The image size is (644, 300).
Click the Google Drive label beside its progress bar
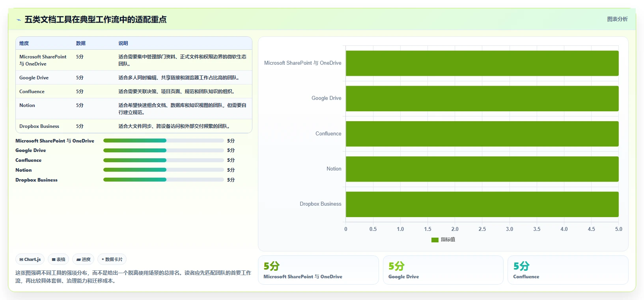pyautogui.click(x=31, y=150)
